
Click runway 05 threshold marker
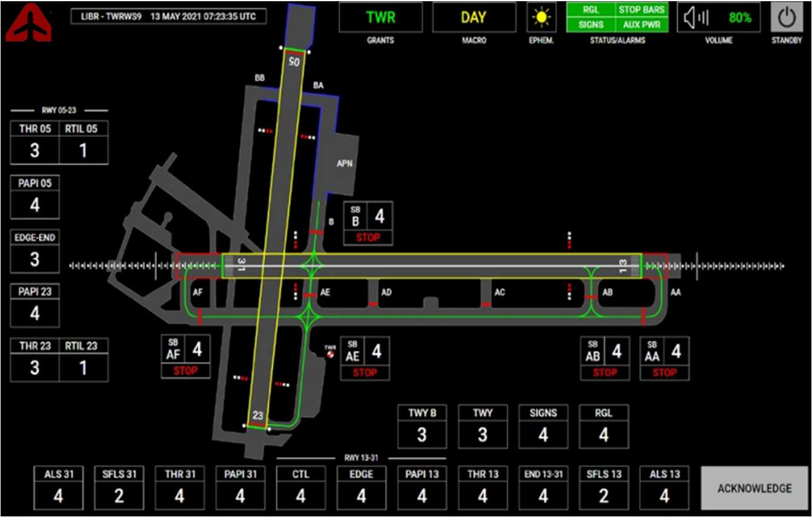[x=294, y=62]
